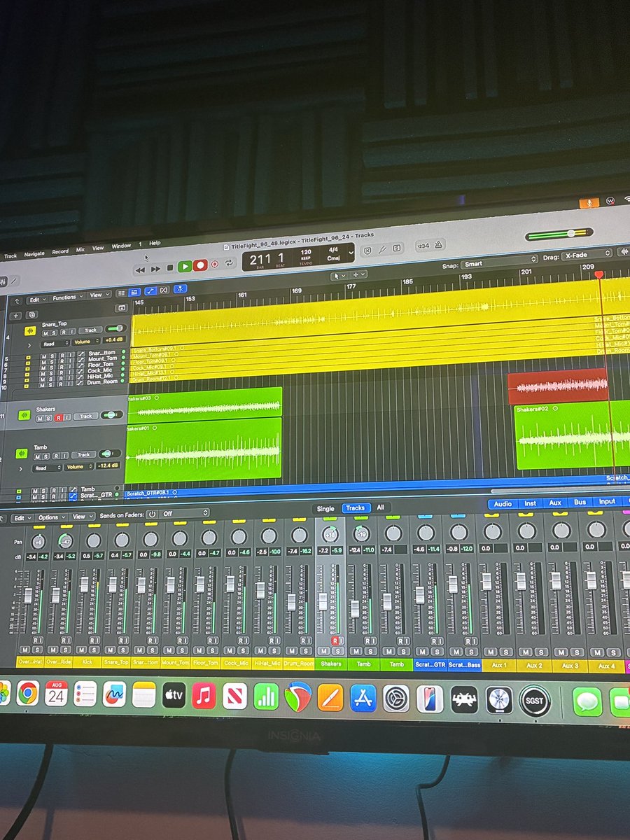Click the Shakers track waveform icon
Viewport: 630px width, 840px height.
click(x=26, y=414)
